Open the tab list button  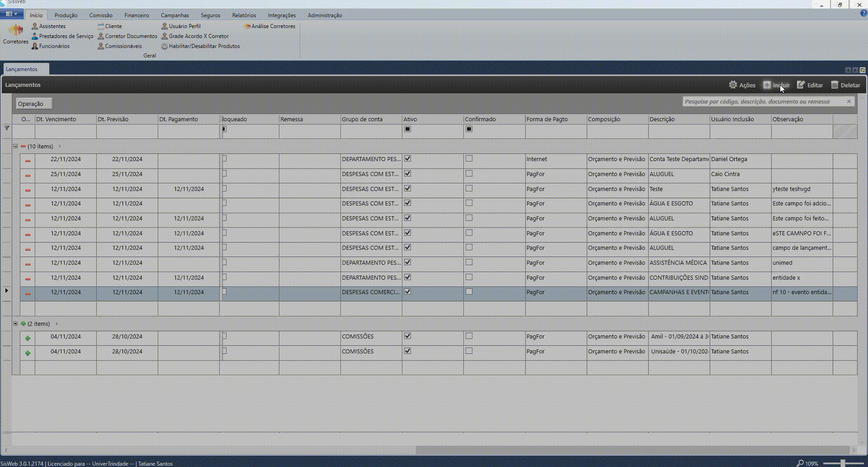tap(863, 70)
